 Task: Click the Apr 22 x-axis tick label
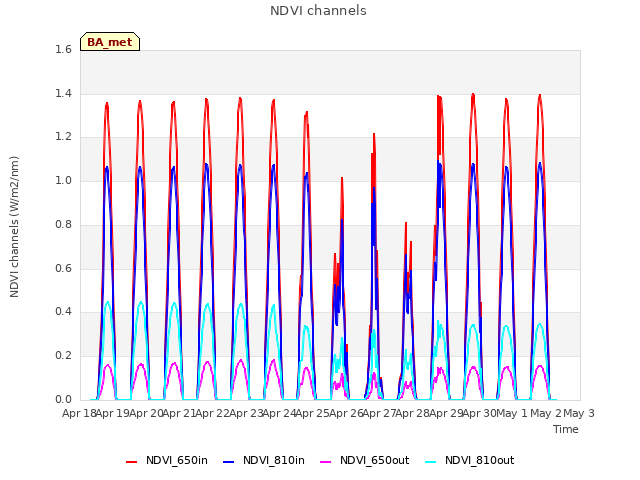[x=213, y=413]
